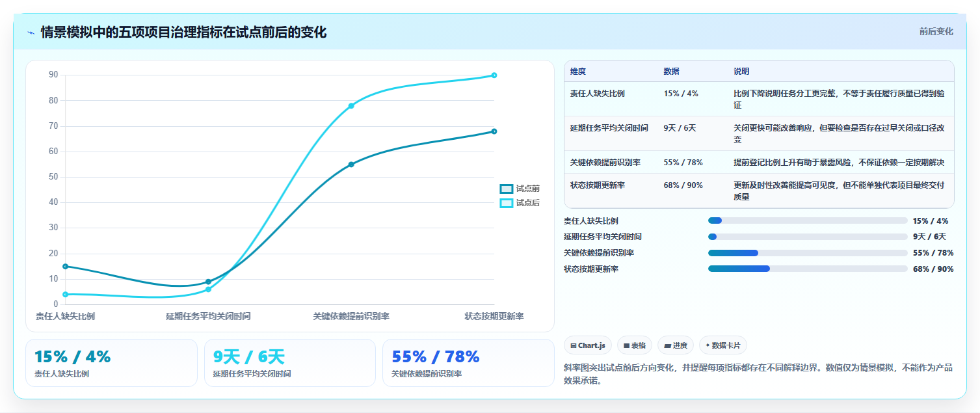Select the 延期任务平均关闭时间 table row label

[x=609, y=128]
